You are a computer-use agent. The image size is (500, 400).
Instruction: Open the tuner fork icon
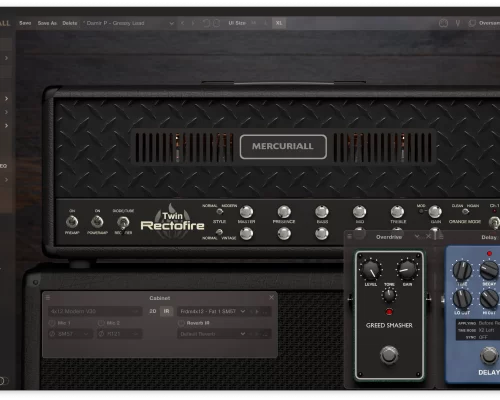458,23
